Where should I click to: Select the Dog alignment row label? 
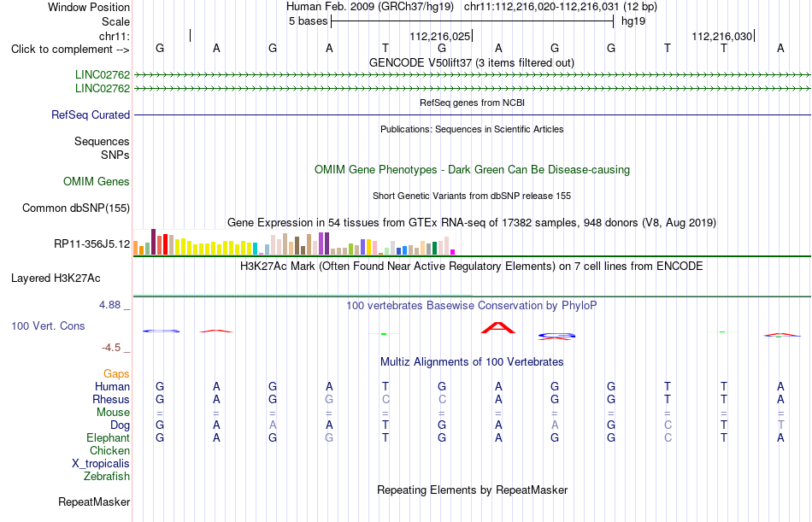pyautogui.click(x=121, y=425)
